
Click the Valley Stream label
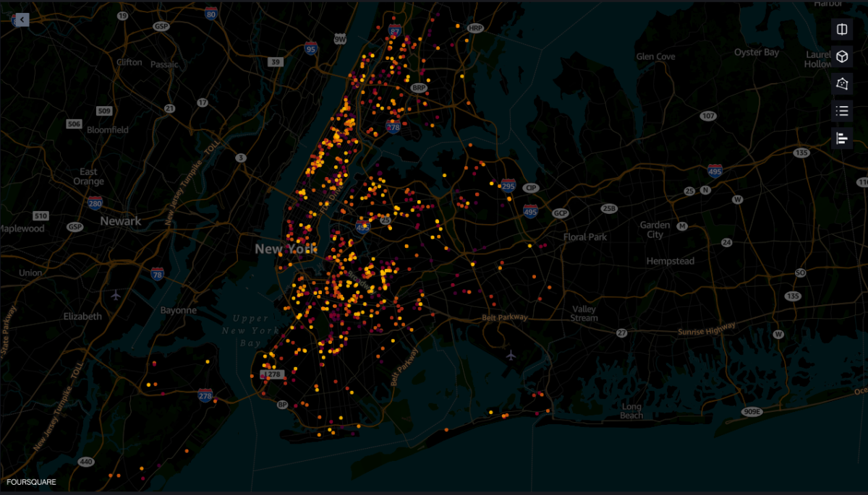[x=584, y=314]
